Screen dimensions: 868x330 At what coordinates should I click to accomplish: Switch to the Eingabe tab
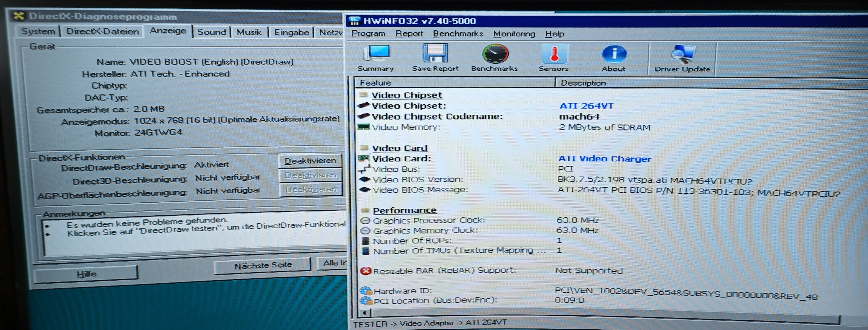point(291,33)
